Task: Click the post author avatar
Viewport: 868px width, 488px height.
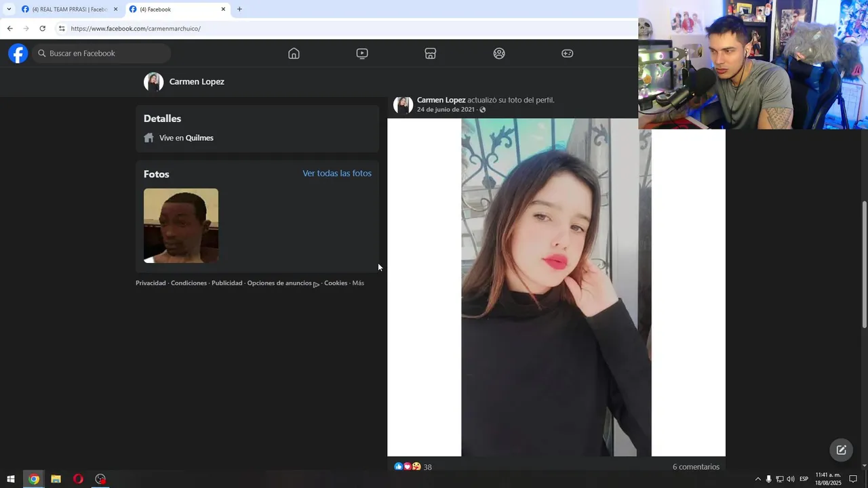Action: click(x=403, y=104)
